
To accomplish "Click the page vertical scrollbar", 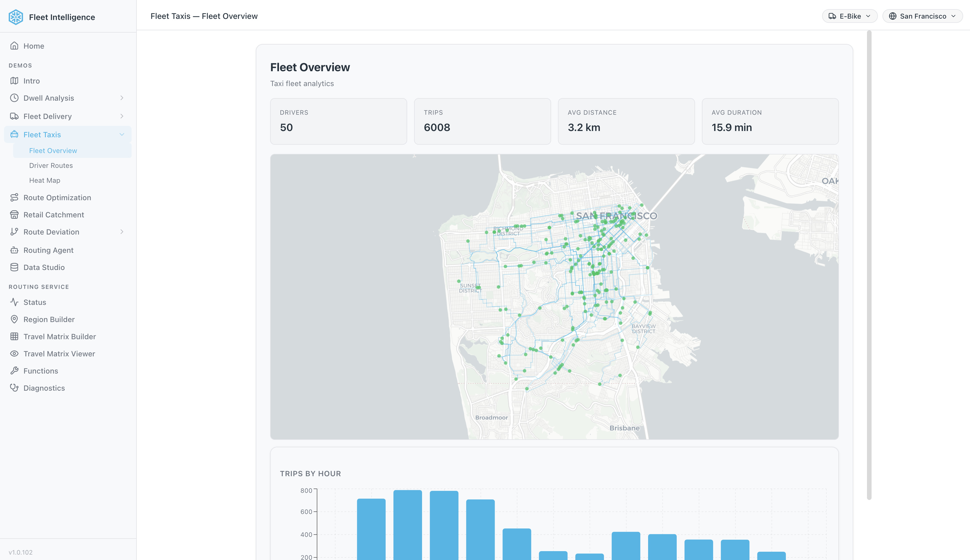I will [869, 265].
